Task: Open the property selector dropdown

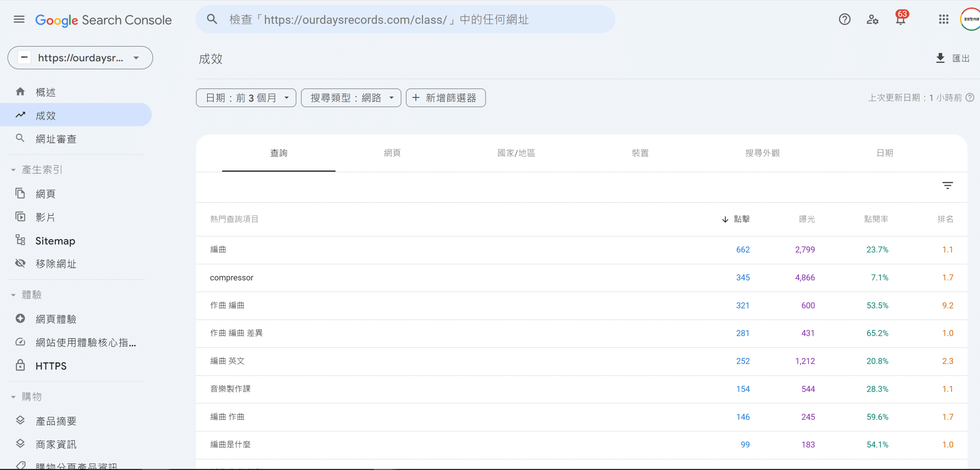Action: 80,58
